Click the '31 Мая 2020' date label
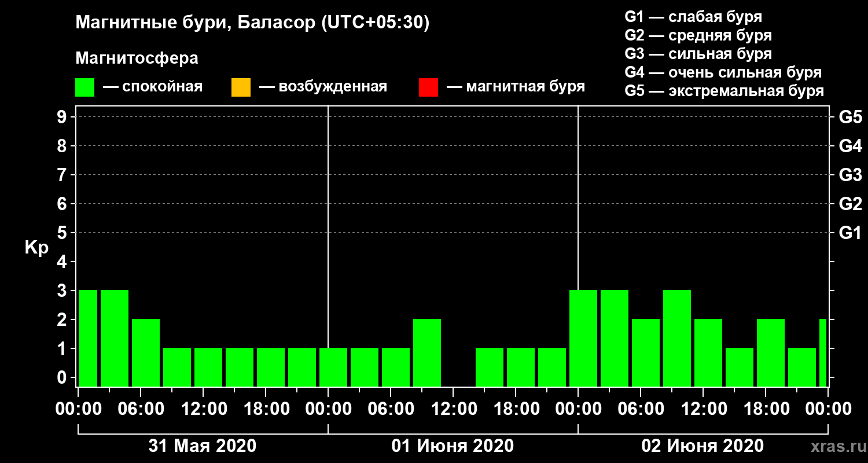 coord(202,446)
